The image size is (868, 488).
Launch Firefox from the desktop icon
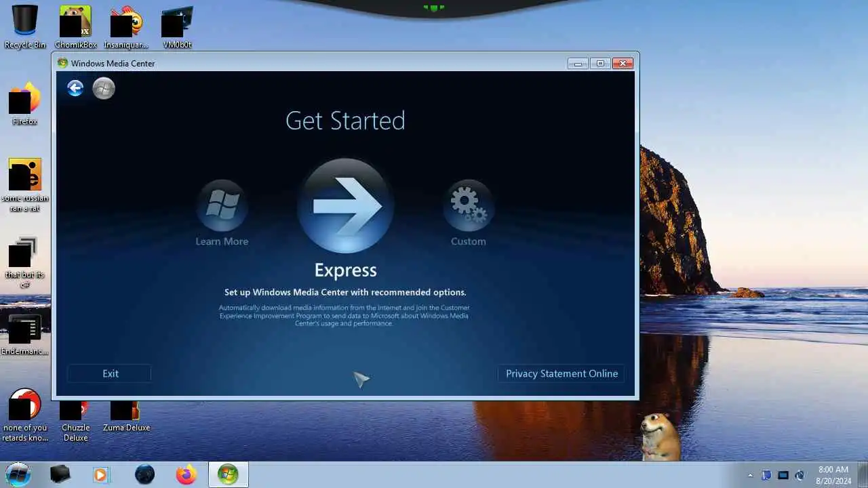tap(25, 104)
